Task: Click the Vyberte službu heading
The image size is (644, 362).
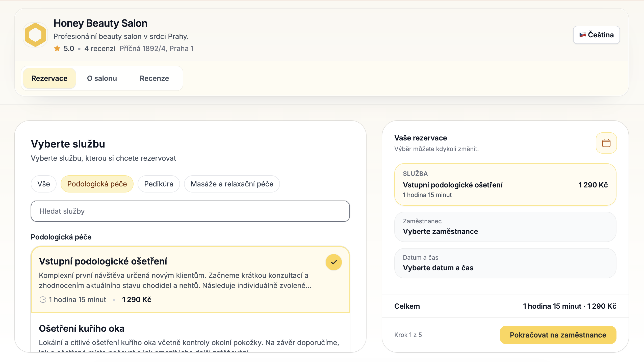Action: pyautogui.click(x=68, y=144)
